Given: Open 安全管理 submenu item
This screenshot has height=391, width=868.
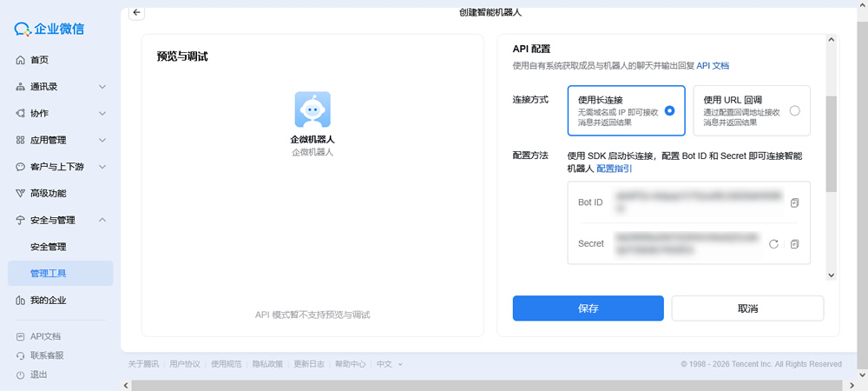Looking at the screenshot, I should pyautogui.click(x=49, y=247).
